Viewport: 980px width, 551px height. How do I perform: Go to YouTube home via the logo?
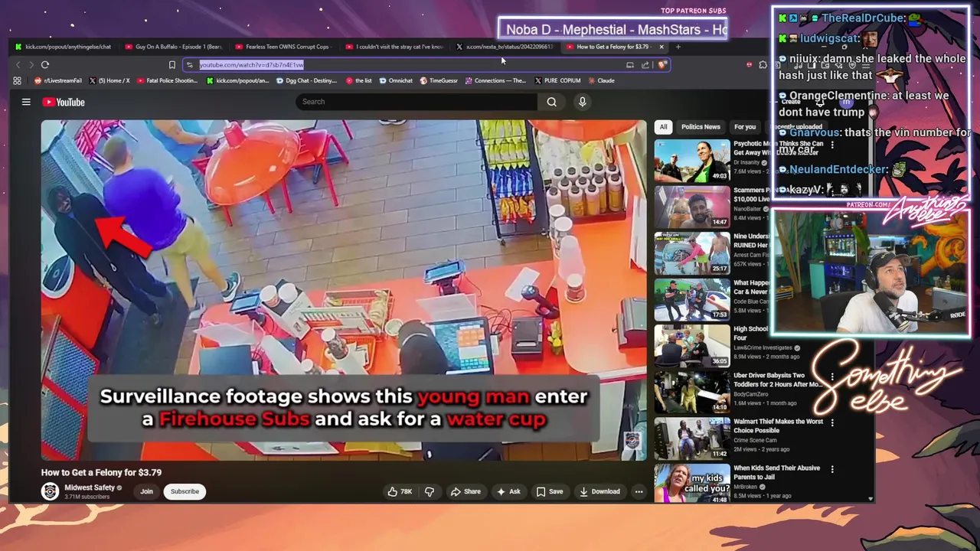pos(64,102)
